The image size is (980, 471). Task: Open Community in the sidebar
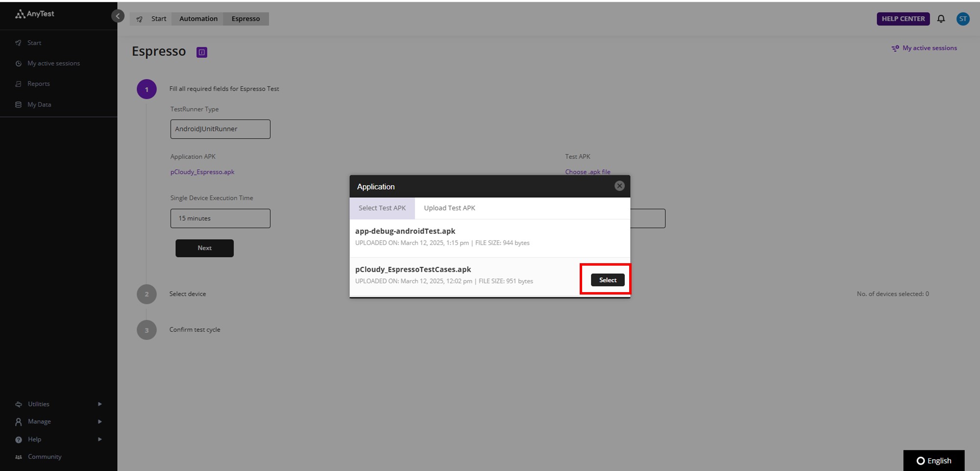coord(45,457)
